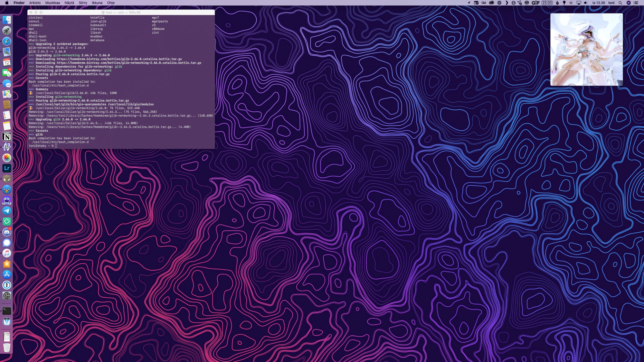Open the Signal messenger Dock icon

tap(7, 243)
